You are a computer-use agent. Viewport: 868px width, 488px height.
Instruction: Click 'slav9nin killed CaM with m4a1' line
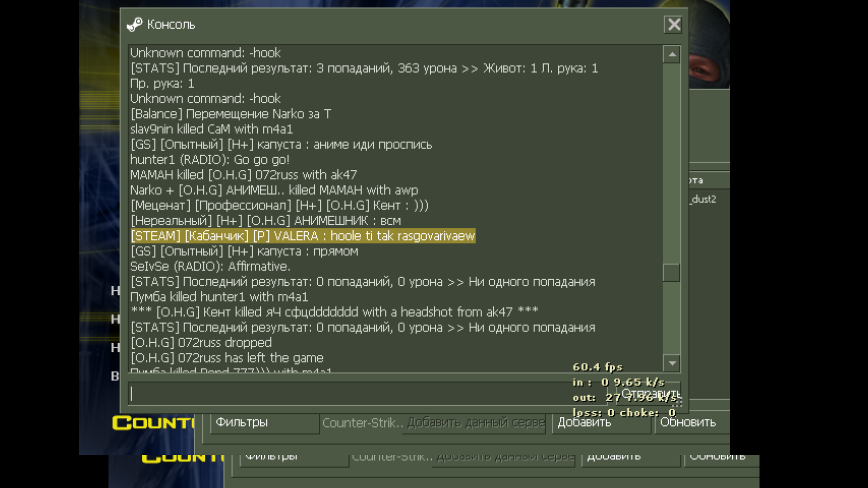click(x=212, y=129)
